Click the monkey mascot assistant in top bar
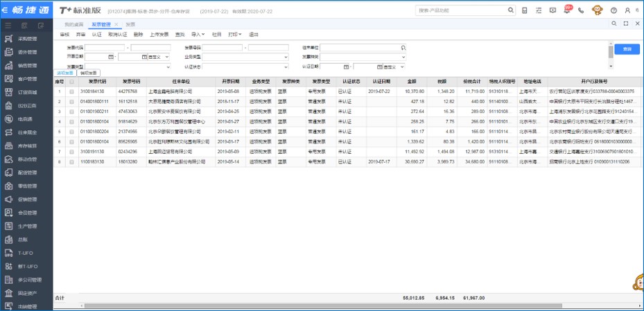 (x=597, y=10)
